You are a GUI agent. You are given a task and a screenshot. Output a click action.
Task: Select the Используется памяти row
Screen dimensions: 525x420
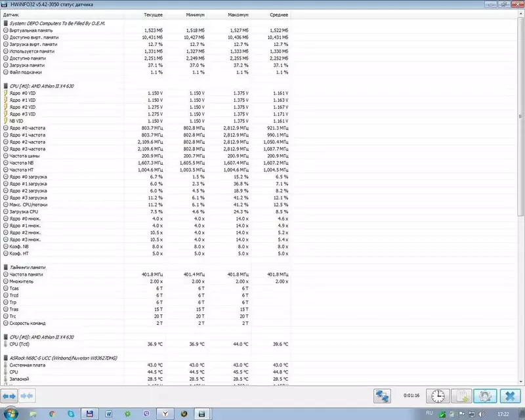[146, 51]
